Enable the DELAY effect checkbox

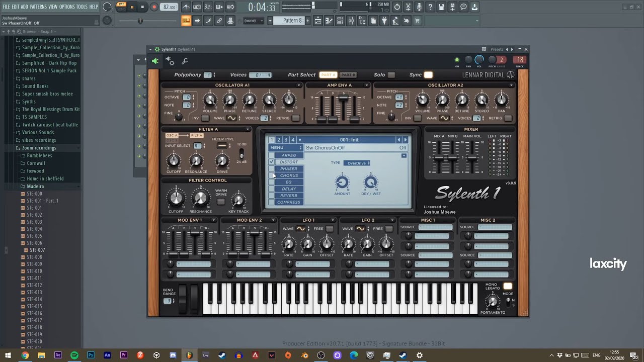pos(272,189)
